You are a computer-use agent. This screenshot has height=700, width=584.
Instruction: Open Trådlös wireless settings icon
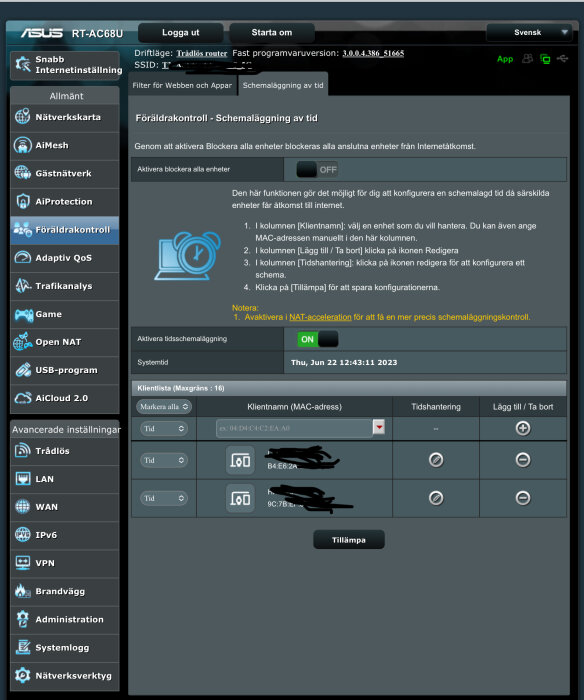[22, 451]
